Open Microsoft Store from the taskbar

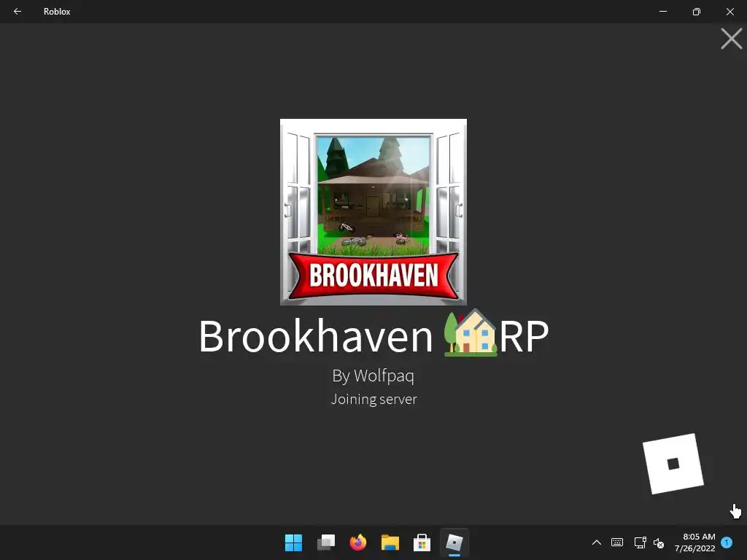[x=422, y=542]
